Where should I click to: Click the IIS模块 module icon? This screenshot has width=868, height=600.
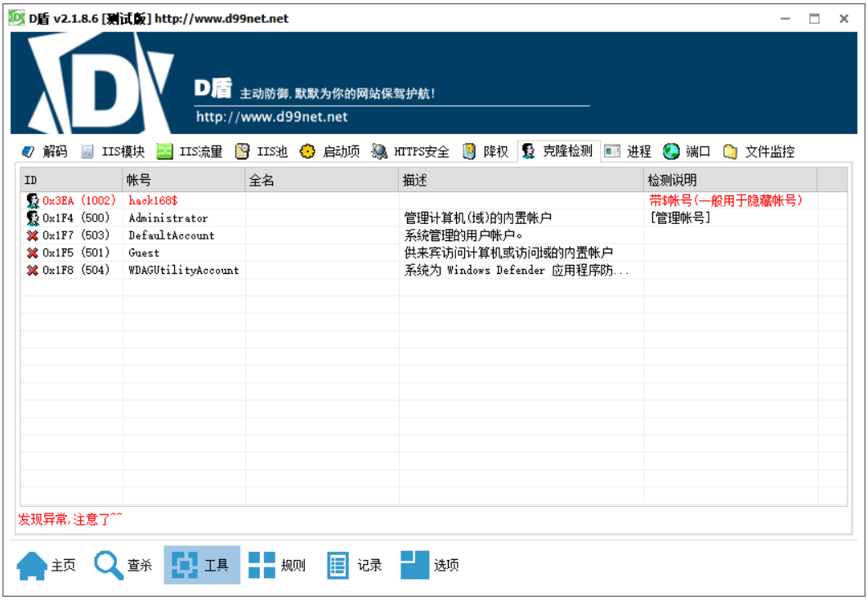pyautogui.click(x=87, y=151)
